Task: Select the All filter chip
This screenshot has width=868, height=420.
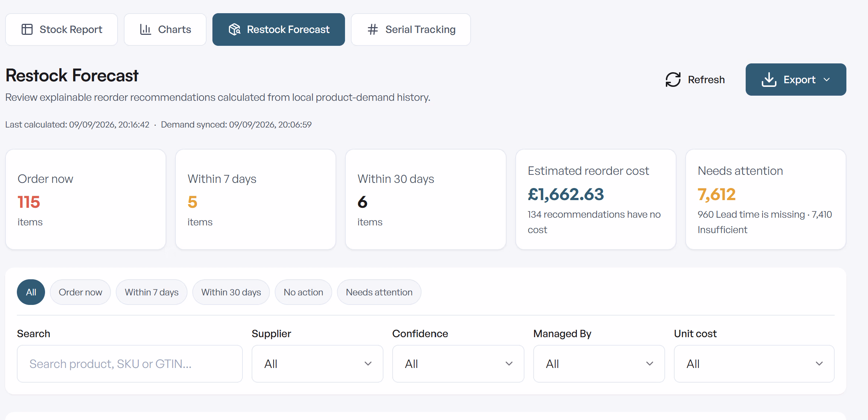Action: coord(31,292)
